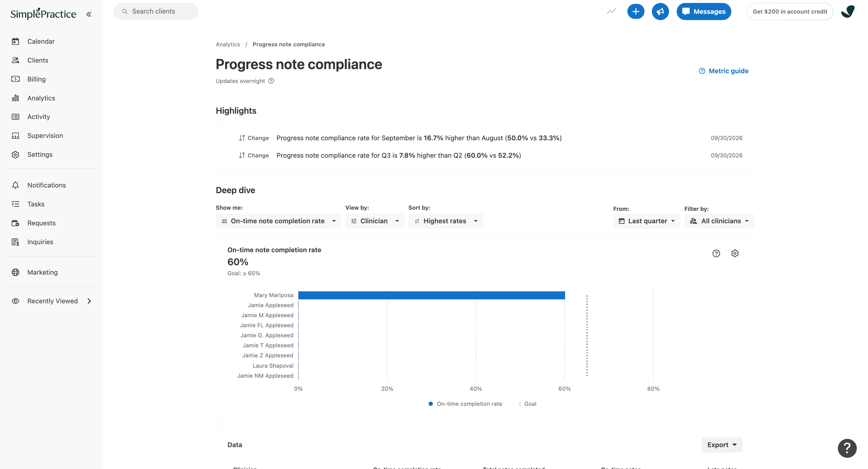
Task: Click the Calendar icon in sidebar
Action: (x=15, y=41)
